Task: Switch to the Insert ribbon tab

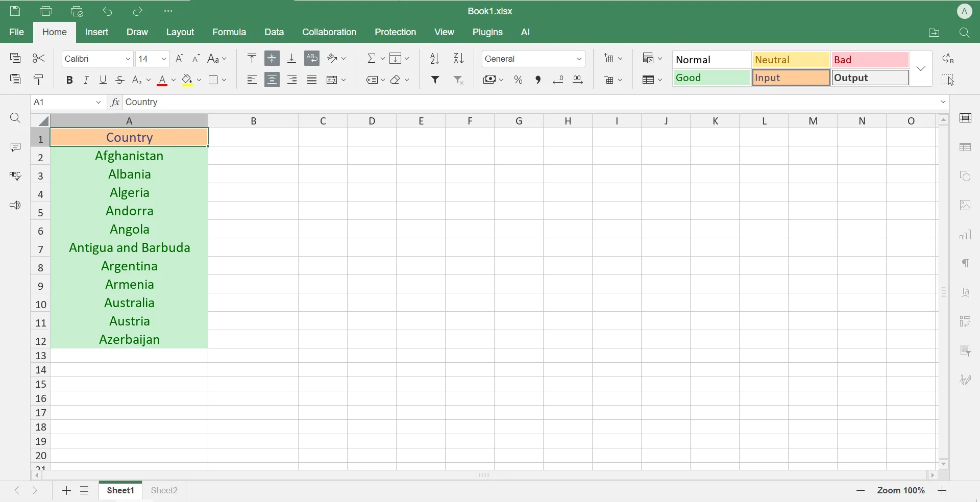Action: coord(96,32)
